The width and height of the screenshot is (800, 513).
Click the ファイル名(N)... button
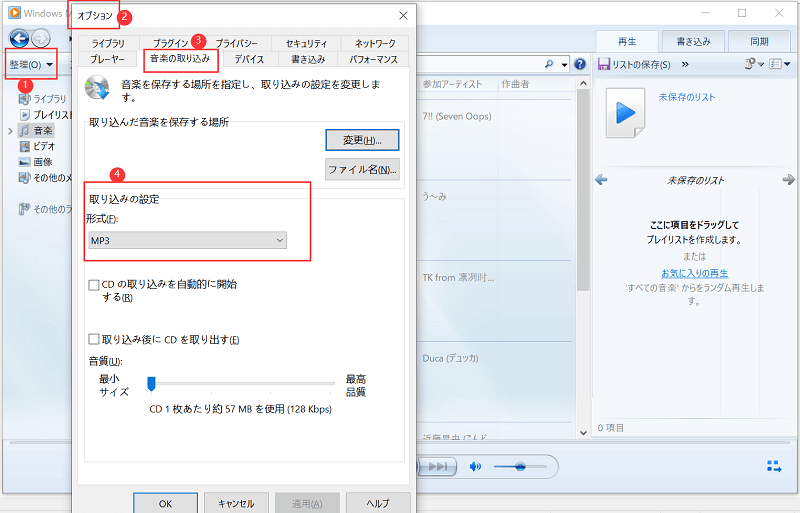(362, 169)
